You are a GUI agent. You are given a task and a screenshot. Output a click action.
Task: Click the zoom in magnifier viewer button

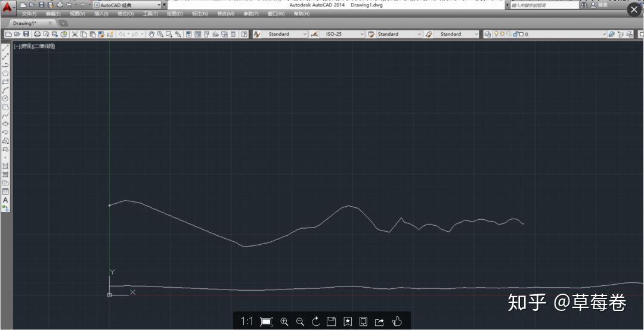click(x=284, y=322)
